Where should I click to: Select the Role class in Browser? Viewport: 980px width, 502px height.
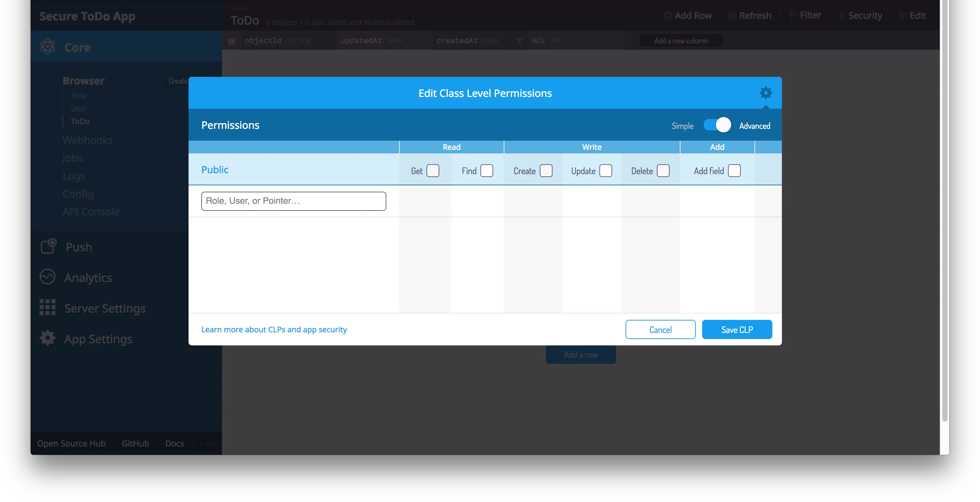click(x=78, y=96)
